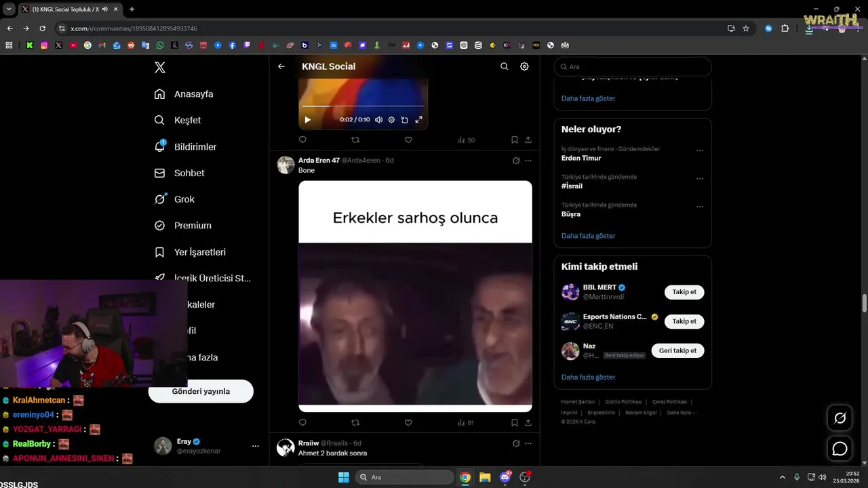The width and height of the screenshot is (868, 488).
Task: Open Gizlilik Politikası footer link
Action: tap(623, 402)
